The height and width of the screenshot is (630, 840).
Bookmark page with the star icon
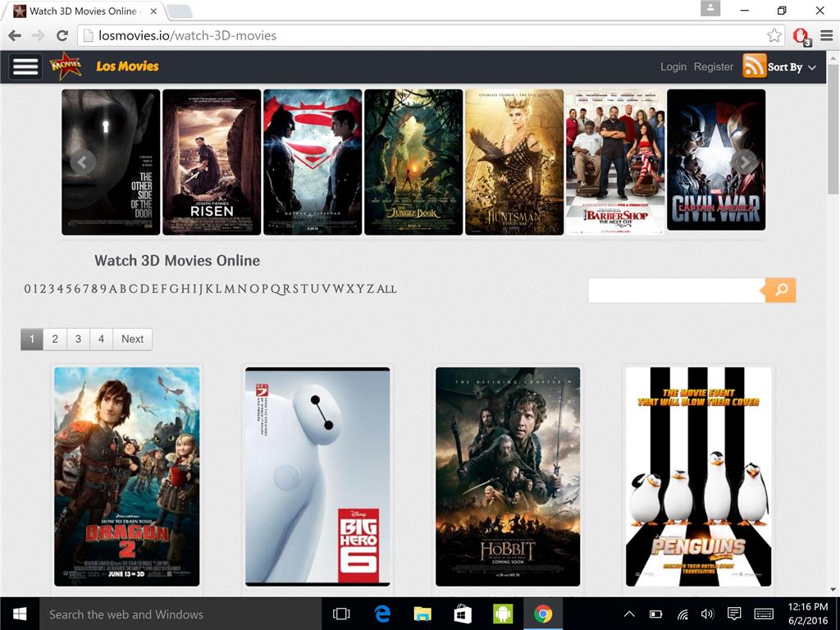[x=774, y=35]
